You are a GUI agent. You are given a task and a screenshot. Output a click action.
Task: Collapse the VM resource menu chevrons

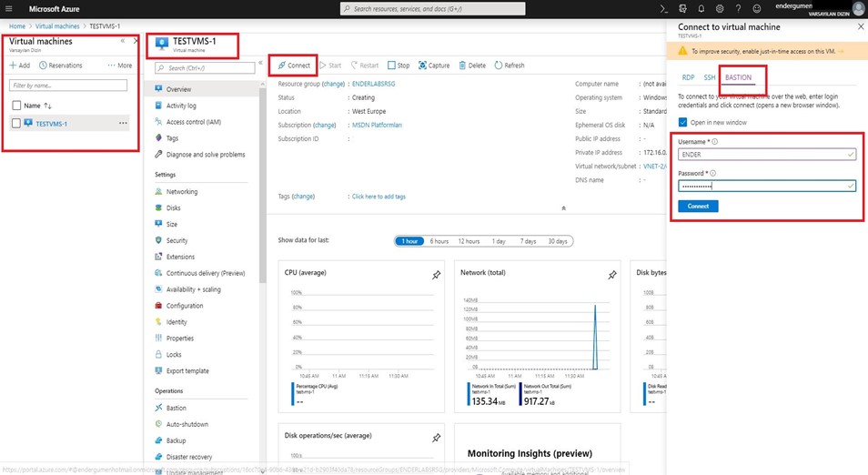260,63
